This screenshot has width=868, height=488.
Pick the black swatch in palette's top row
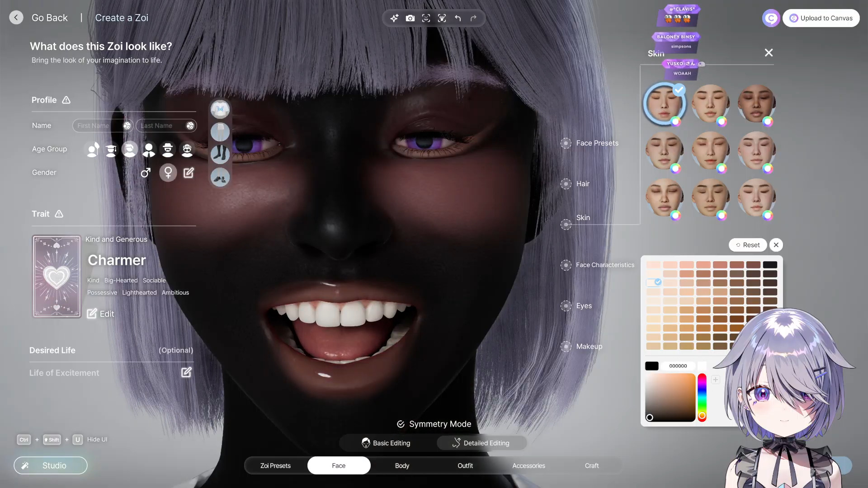coord(770,265)
